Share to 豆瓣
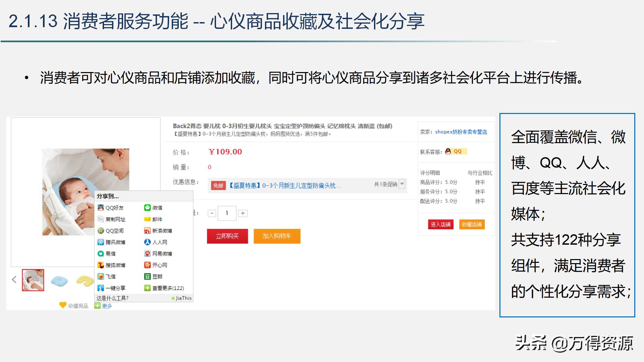The image size is (644, 362). click(x=155, y=276)
